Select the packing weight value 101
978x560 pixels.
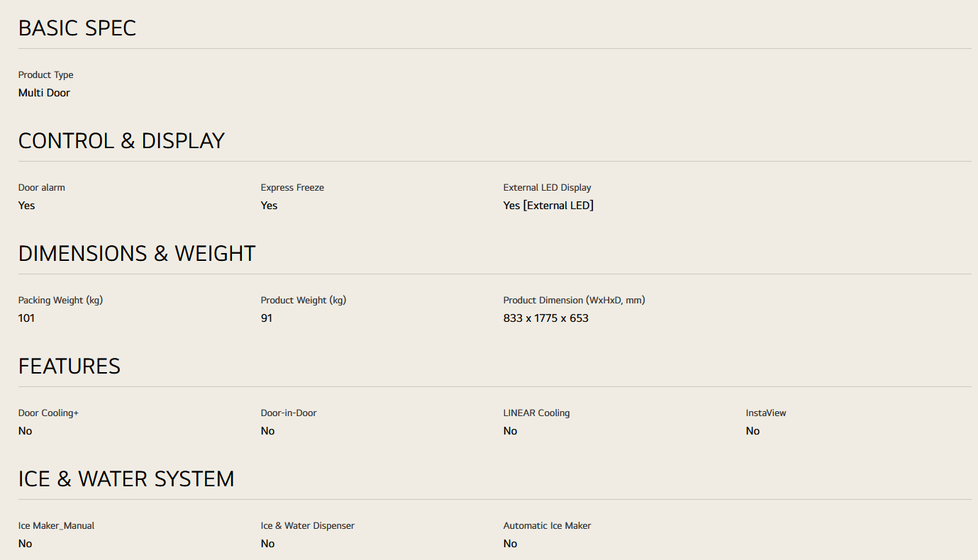tap(26, 318)
